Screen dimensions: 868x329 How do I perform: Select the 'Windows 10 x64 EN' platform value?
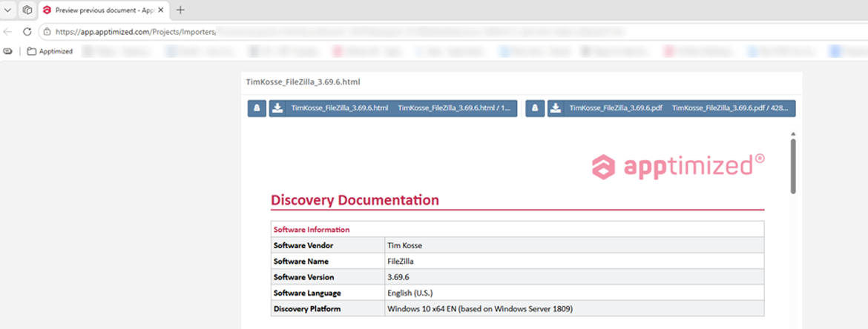point(480,308)
